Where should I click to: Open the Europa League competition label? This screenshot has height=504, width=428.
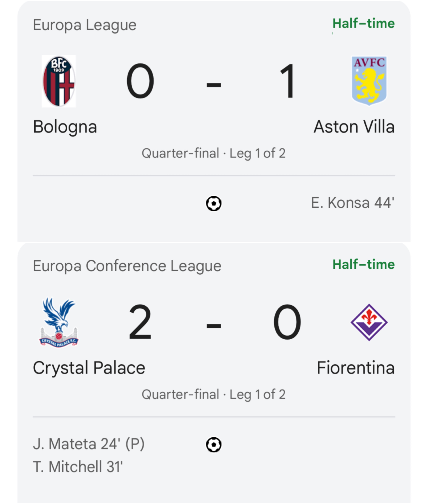[85, 25]
